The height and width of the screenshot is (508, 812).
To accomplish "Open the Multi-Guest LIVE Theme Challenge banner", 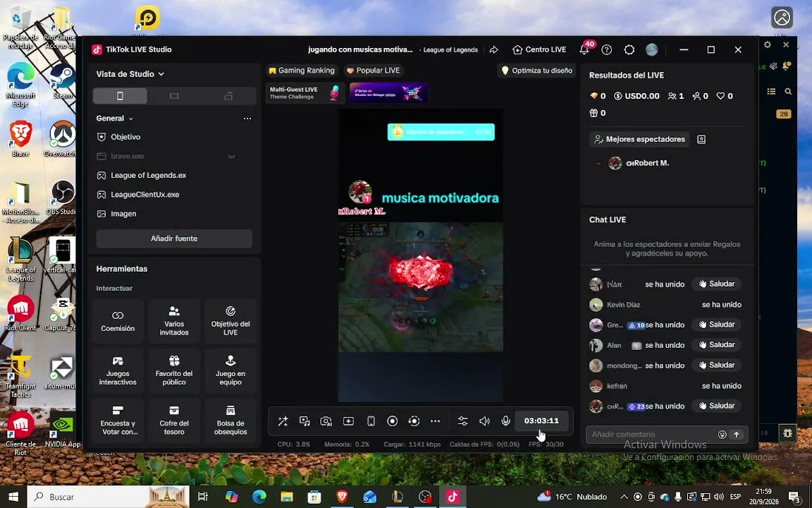I will (305, 93).
